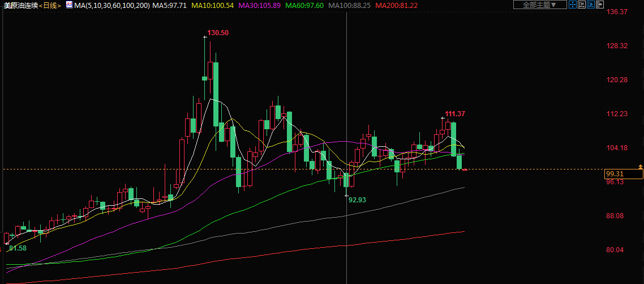This screenshot has height=284, width=644.
Task: Click the icon with left-pointing arrow and vertical ruler
Action: coord(582,5)
